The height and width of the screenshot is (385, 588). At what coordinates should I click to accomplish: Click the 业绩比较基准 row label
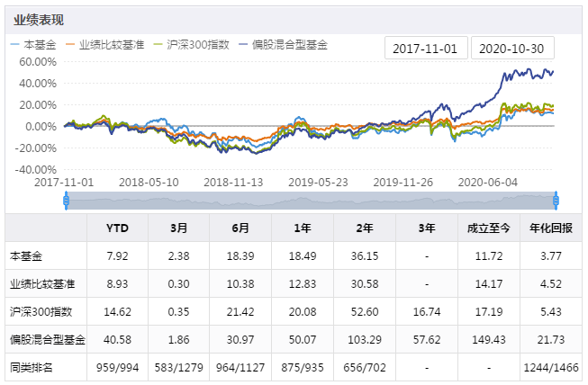[42, 284]
